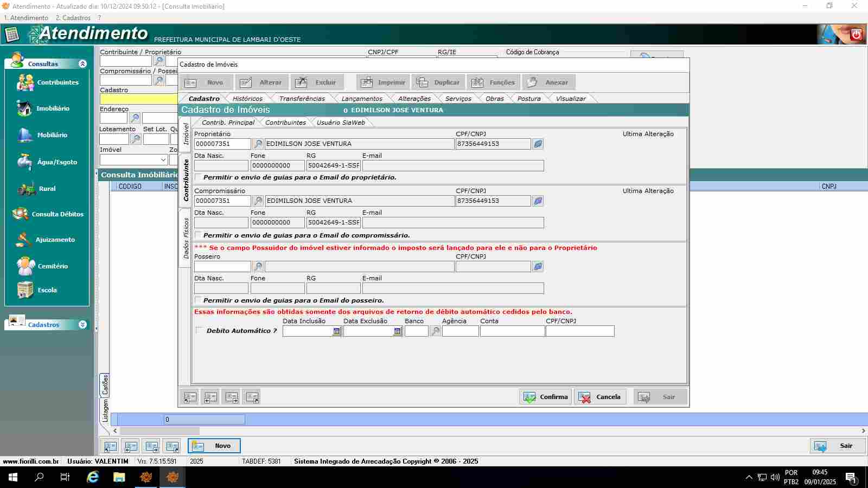Screen dimensions: 868x488
Task: Click the edit icon beside Compromissário CPF/CNPJ
Action: [538, 201]
